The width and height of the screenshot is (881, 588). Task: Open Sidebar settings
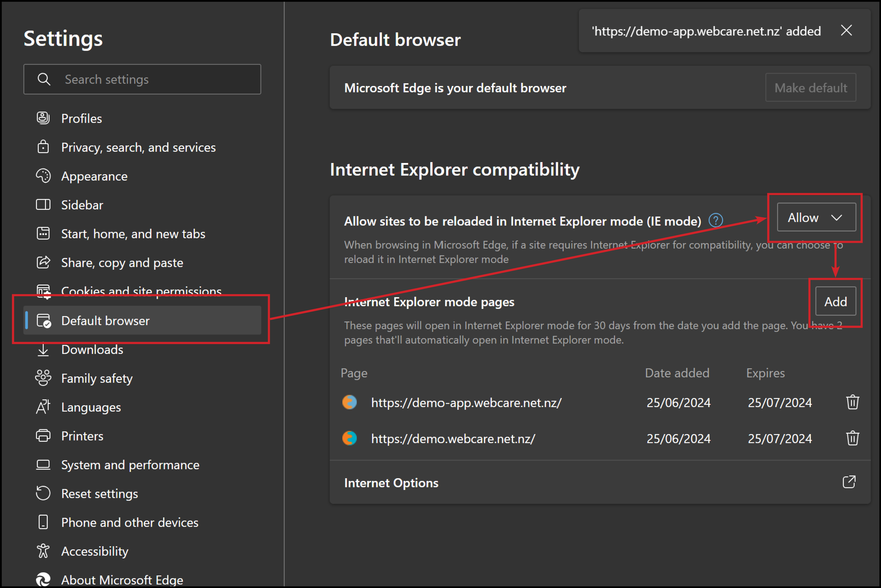(142, 205)
